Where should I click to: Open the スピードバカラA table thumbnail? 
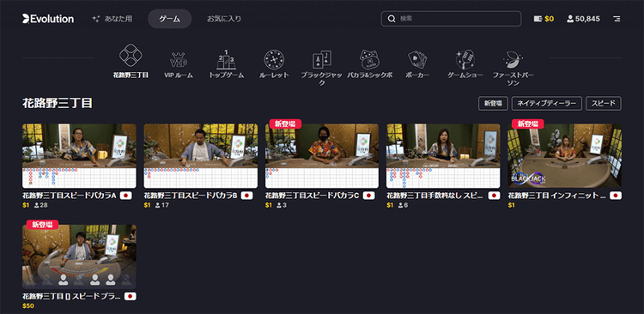(79, 156)
